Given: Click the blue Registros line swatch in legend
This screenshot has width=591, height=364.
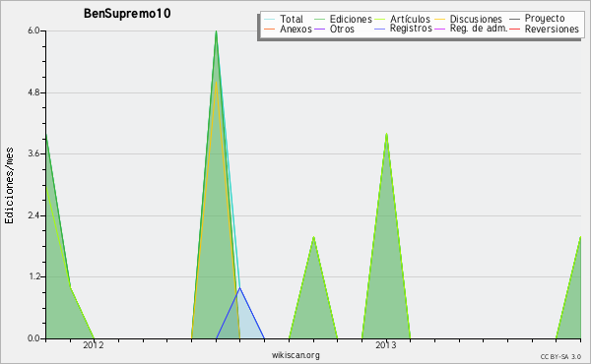Looking at the screenshot, I should (380, 29).
